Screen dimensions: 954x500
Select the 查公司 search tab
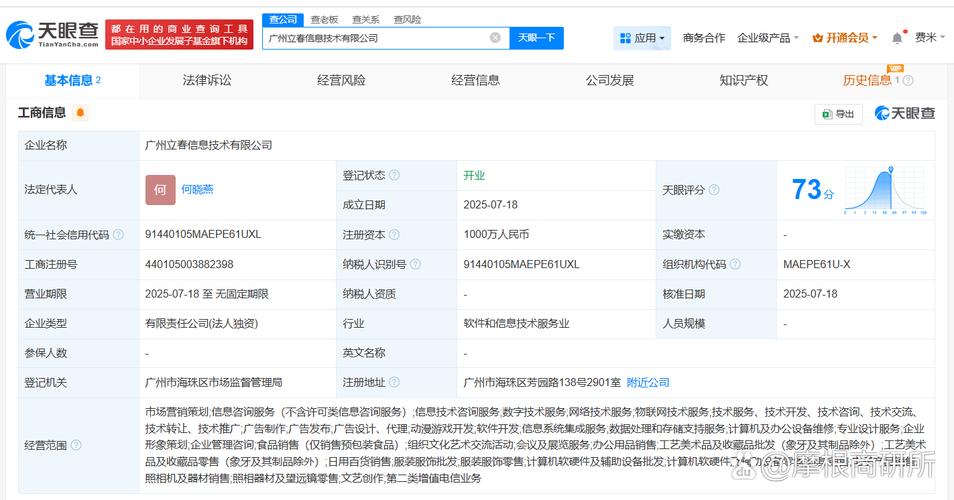click(x=283, y=19)
